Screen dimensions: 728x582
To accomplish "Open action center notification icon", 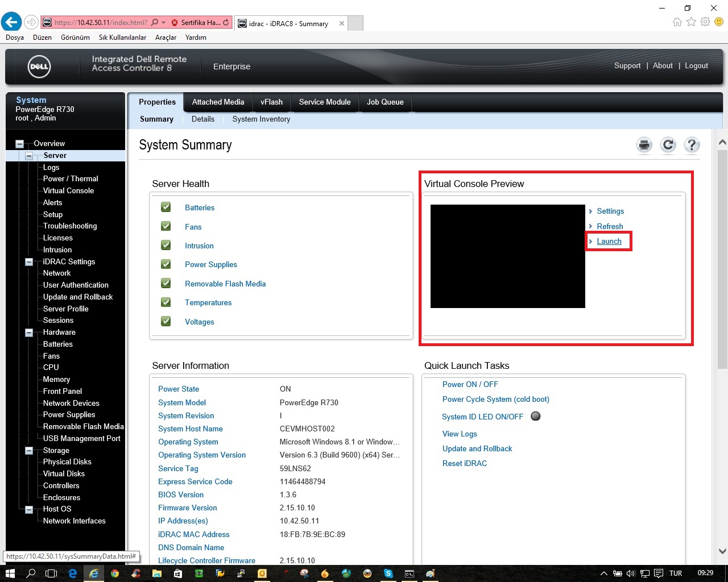I will click(659, 573).
